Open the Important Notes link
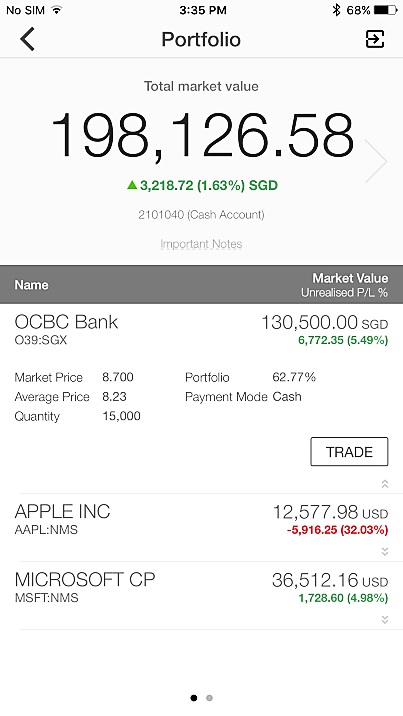This screenshot has width=403, height=716. (201, 244)
